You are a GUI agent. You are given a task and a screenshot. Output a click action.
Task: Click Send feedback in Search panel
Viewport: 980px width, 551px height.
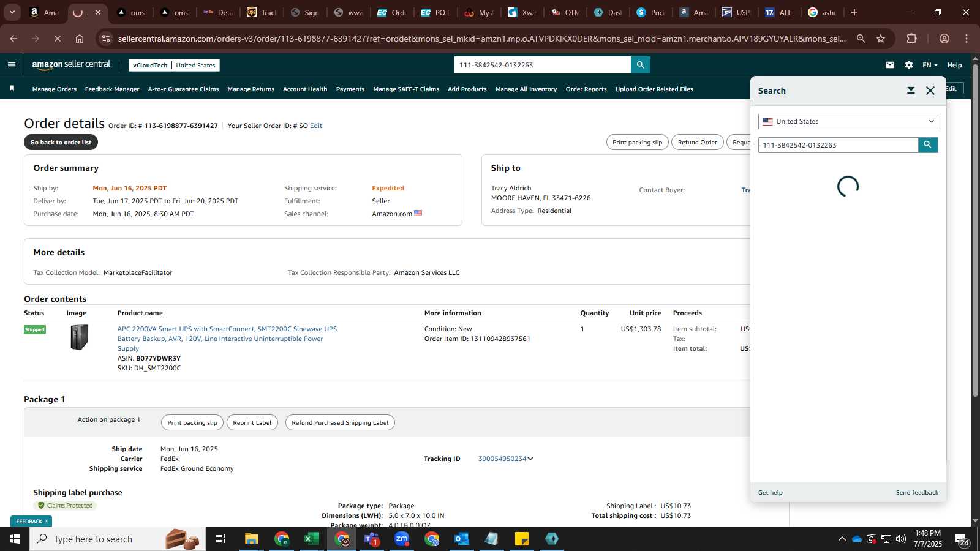coord(917,492)
